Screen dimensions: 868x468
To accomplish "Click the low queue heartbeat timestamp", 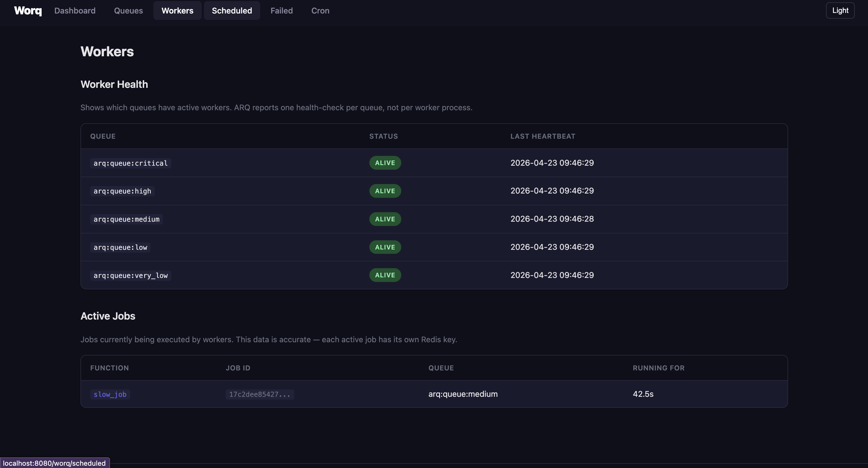I will click(x=552, y=247).
